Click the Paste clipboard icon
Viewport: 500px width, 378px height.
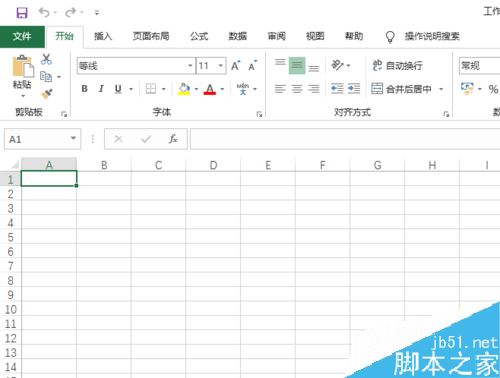(x=23, y=66)
